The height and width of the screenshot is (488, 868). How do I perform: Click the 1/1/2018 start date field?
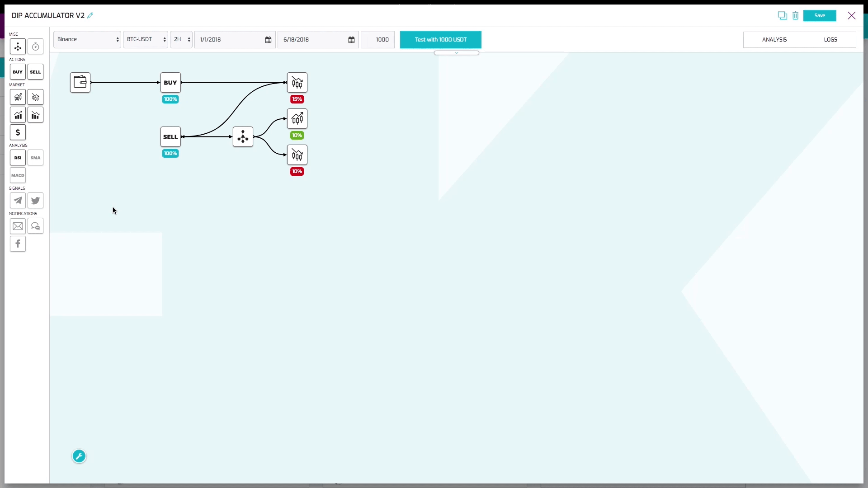pos(235,40)
